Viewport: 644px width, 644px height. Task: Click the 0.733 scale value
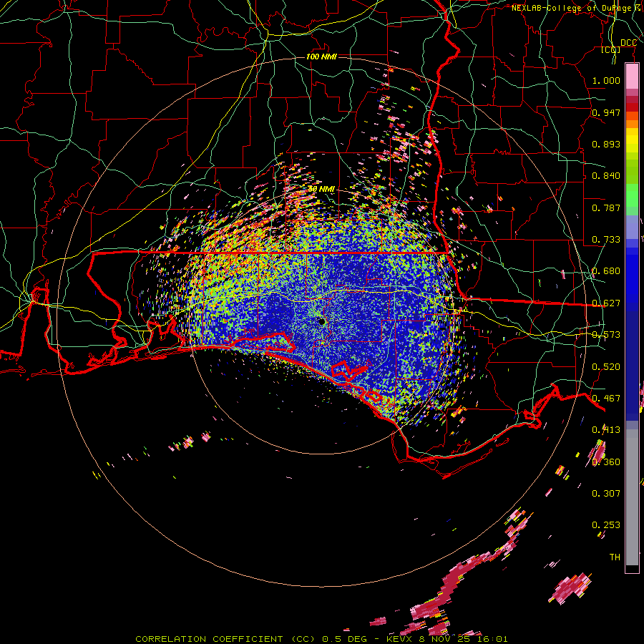pos(606,240)
